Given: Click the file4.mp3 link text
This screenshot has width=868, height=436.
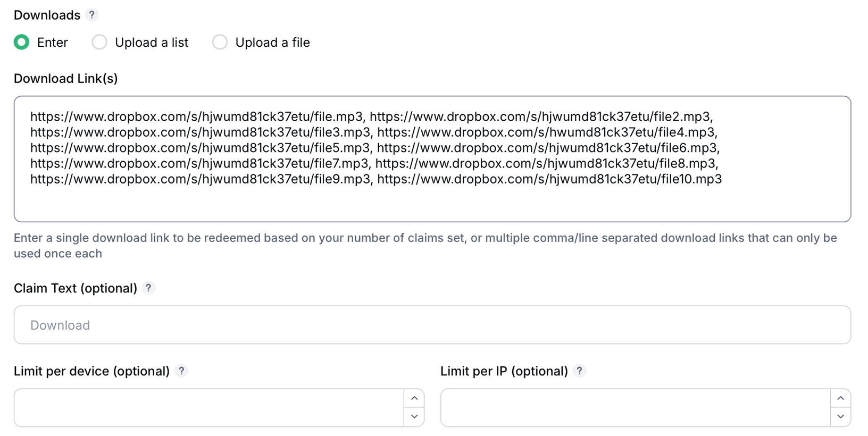Looking at the screenshot, I should [547, 132].
